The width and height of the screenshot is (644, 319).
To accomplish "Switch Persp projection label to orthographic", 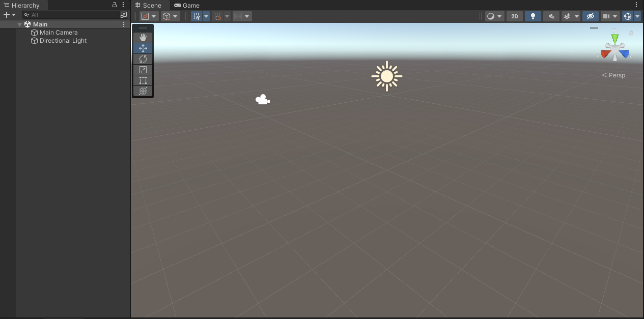I will click(614, 75).
